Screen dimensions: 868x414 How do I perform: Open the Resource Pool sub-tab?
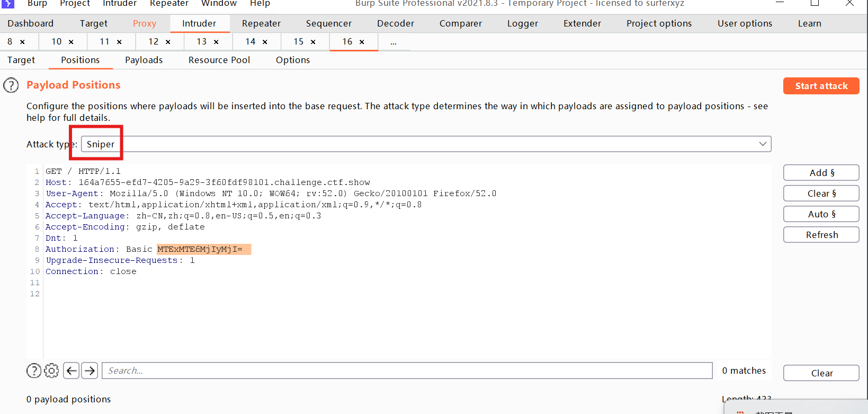[x=219, y=60]
